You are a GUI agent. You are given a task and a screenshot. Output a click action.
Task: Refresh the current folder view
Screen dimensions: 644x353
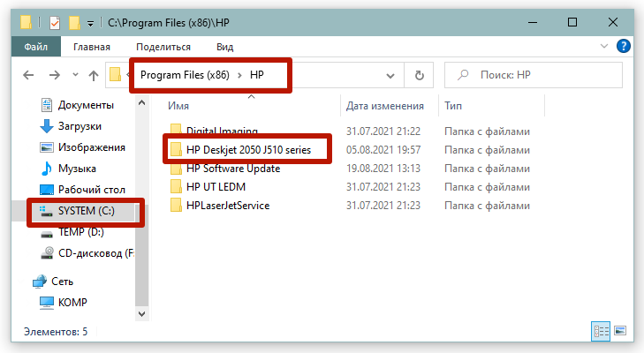(x=419, y=76)
